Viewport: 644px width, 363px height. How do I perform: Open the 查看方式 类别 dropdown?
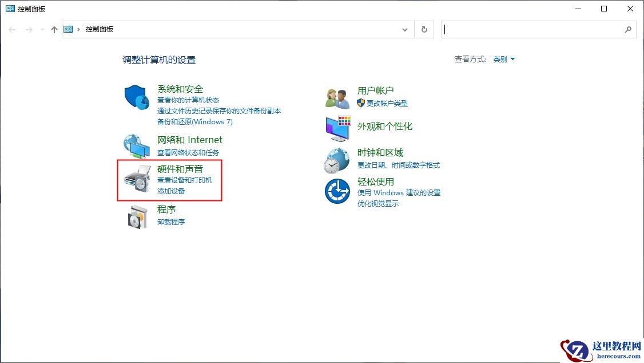click(504, 59)
